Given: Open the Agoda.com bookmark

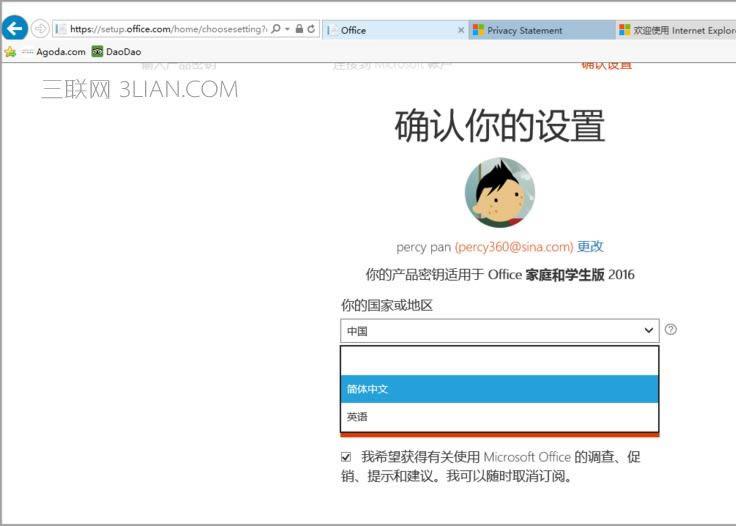Looking at the screenshot, I should (x=54, y=52).
